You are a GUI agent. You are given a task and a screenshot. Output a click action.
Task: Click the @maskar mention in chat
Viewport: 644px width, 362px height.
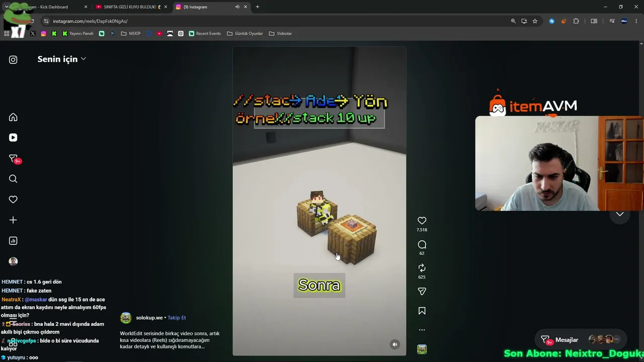[36, 300]
